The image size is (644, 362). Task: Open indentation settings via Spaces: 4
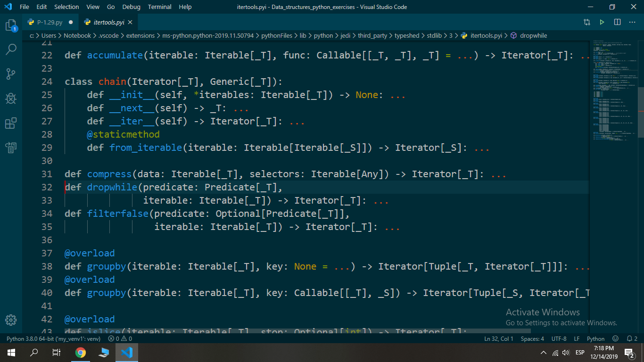pyautogui.click(x=532, y=338)
